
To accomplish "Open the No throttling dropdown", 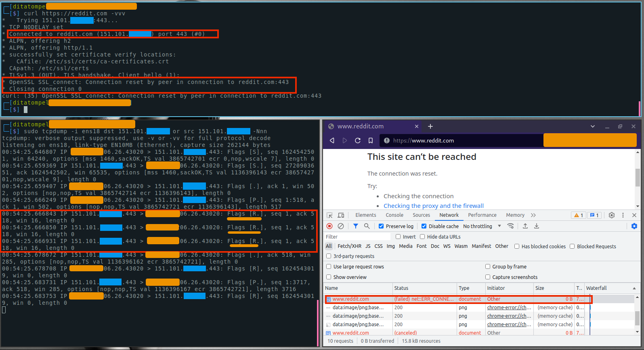I will coord(482,226).
